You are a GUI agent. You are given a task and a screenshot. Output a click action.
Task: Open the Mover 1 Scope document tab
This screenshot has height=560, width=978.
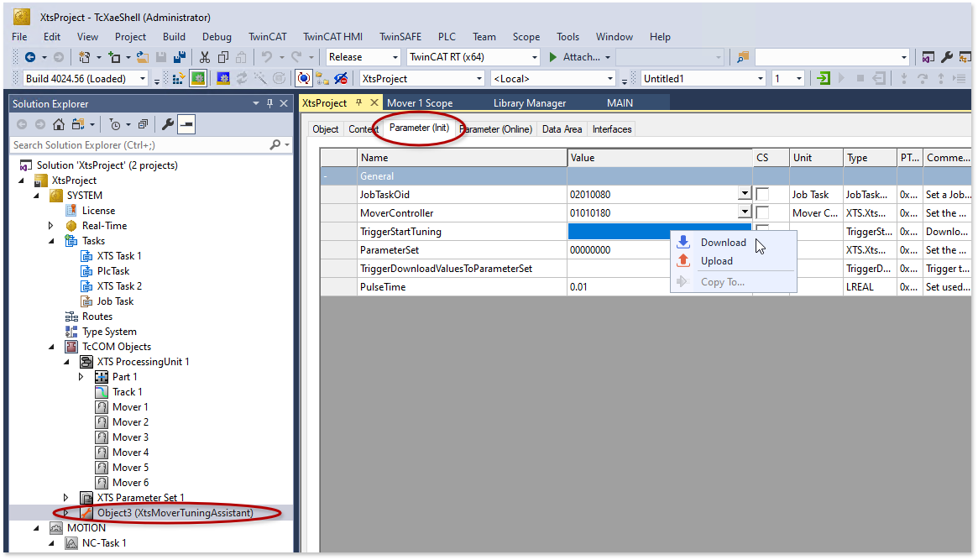click(x=420, y=103)
